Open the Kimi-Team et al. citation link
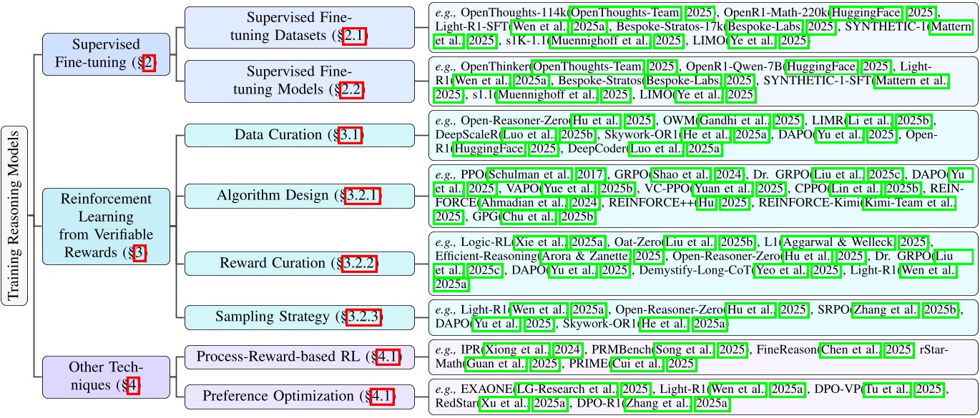980x418 pixels. [x=908, y=202]
